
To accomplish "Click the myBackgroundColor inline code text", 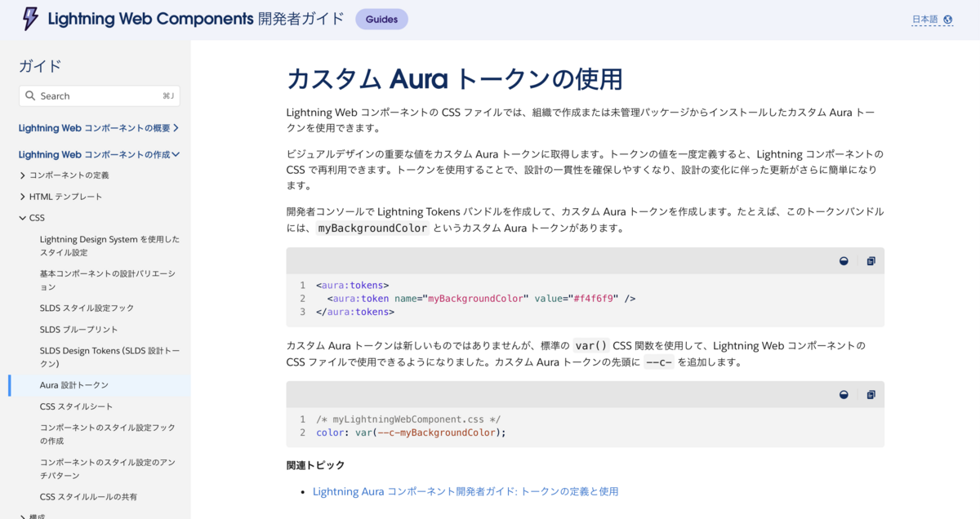I will [x=372, y=228].
